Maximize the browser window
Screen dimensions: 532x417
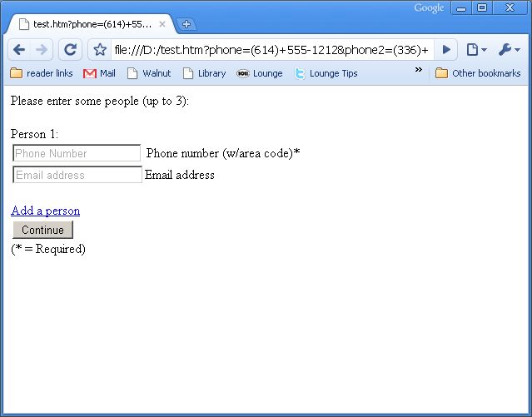(x=482, y=8)
